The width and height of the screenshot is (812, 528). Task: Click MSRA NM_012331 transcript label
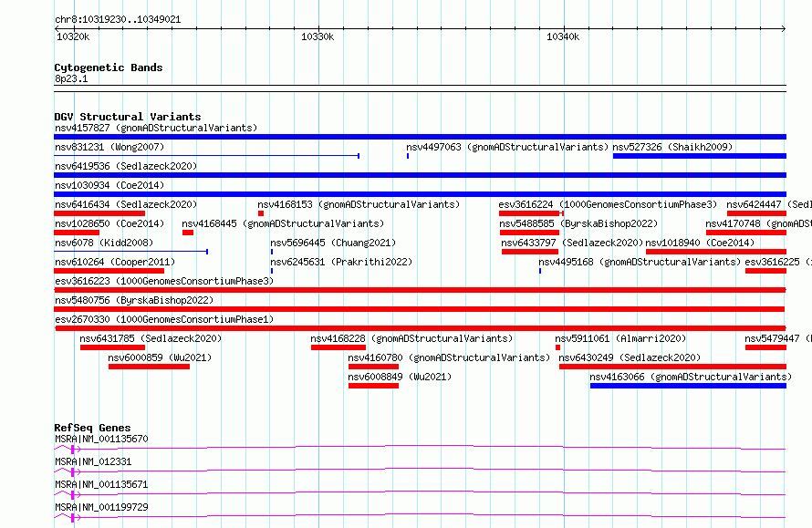(x=93, y=461)
